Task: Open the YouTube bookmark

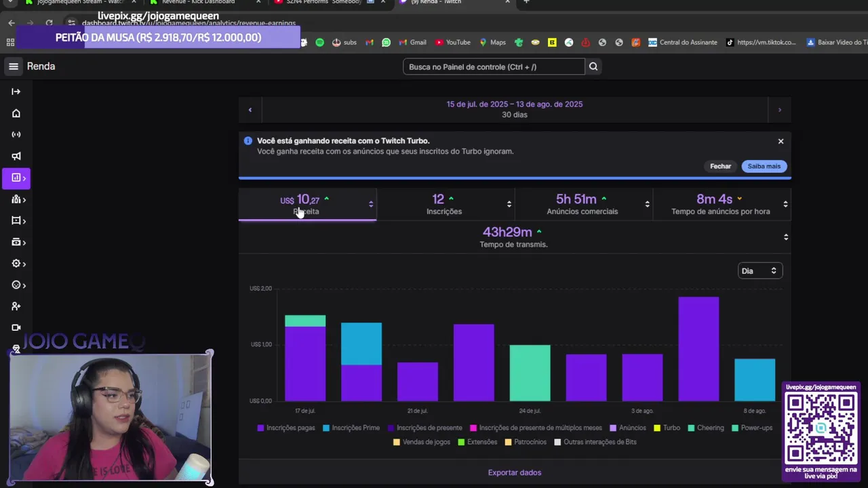Action: pos(453,42)
